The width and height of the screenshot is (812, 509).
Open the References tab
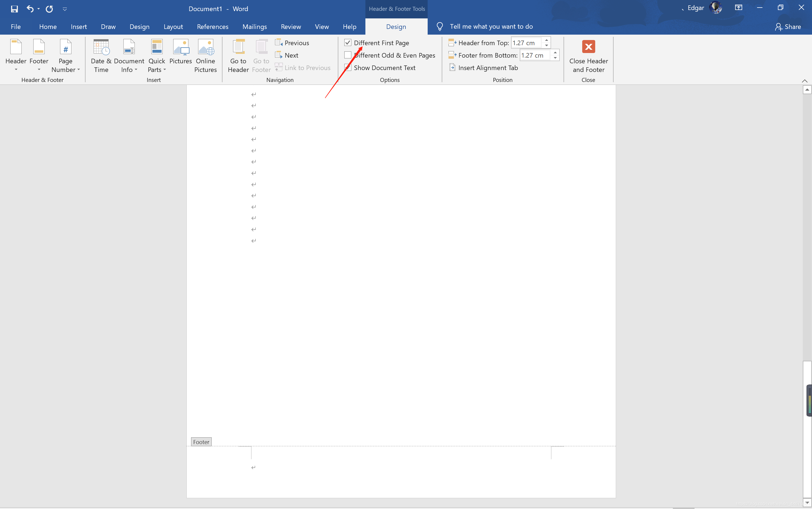coord(212,27)
